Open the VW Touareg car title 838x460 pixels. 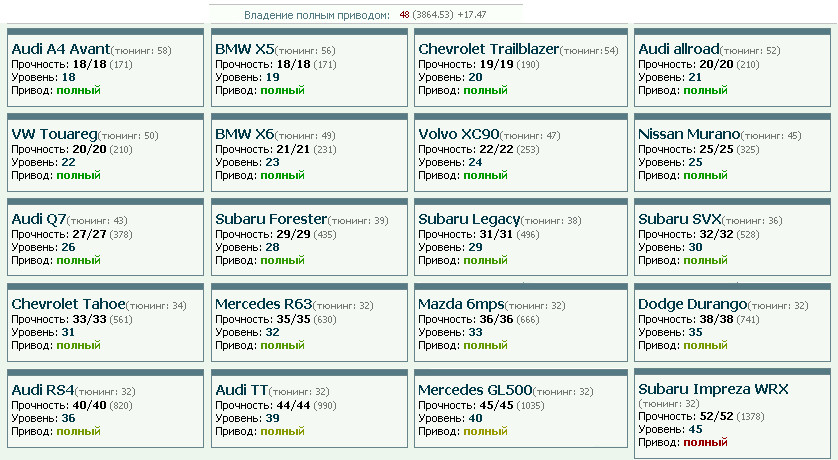53,134
